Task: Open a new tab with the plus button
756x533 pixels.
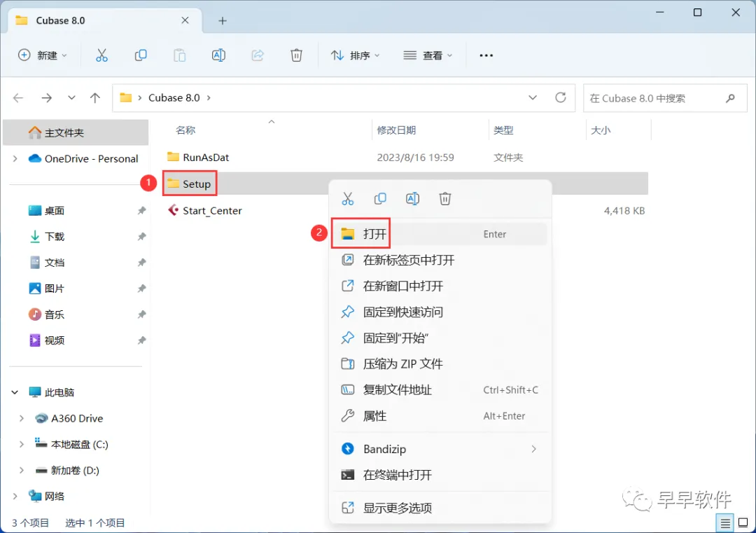Action: point(223,21)
